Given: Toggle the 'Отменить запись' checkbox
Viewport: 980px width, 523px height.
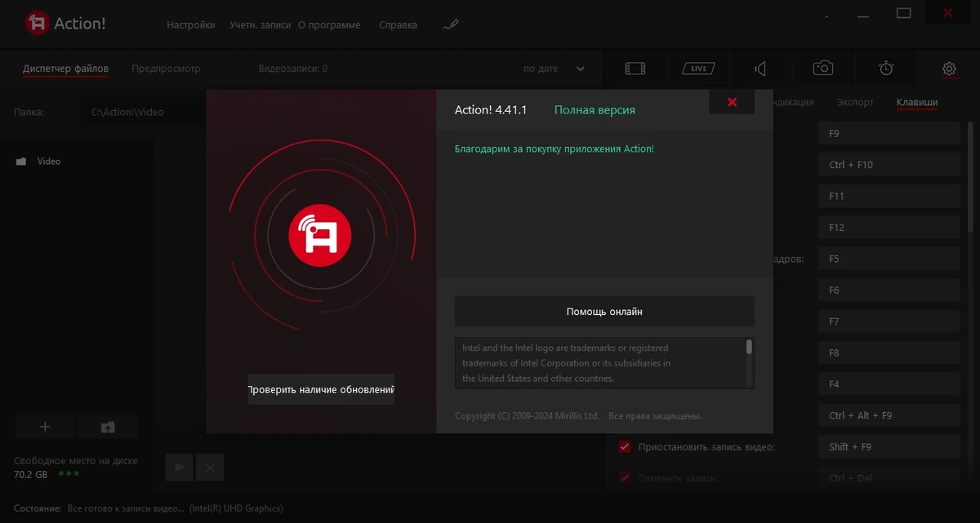Looking at the screenshot, I should click(625, 478).
